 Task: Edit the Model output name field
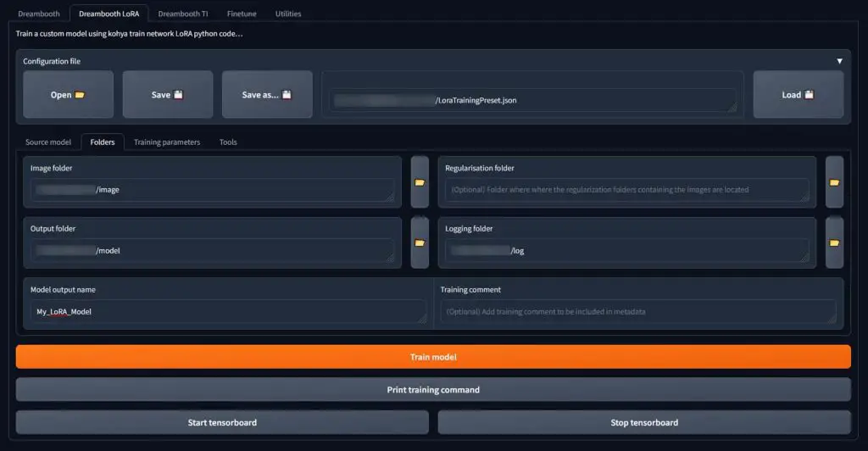[x=229, y=312]
